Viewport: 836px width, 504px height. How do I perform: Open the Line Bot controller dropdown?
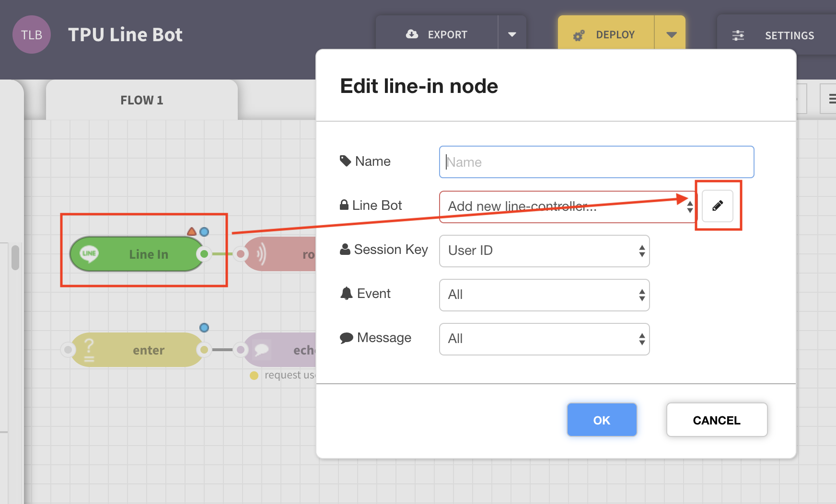pyautogui.click(x=568, y=206)
